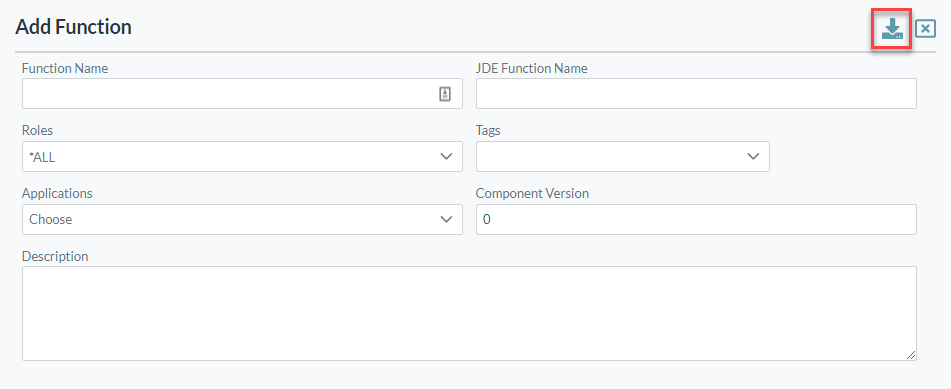Viewport: 951px width, 389px height.
Task: Click inside the Description text area
Action: click(x=469, y=313)
